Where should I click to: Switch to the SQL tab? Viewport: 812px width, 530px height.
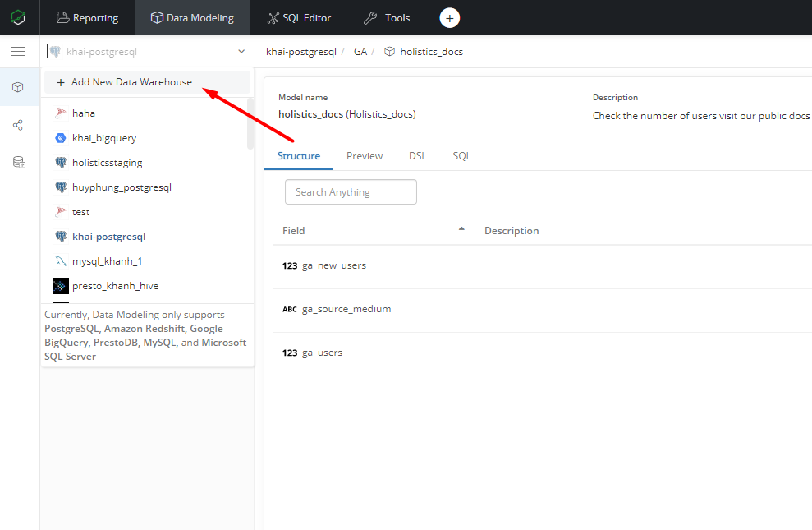pyautogui.click(x=461, y=156)
